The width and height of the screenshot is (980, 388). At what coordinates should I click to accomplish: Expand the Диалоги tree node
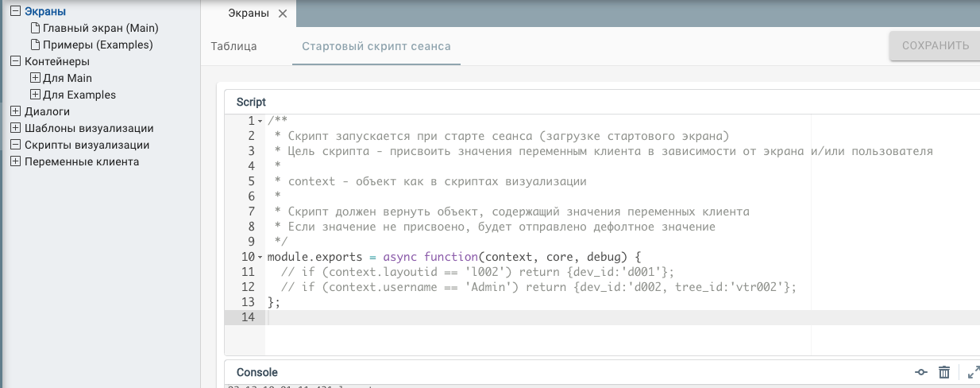tap(15, 111)
